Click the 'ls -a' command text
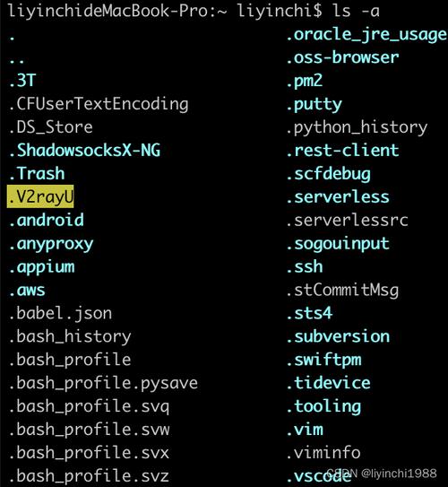This screenshot has width=448, height=487. point(357,11)
